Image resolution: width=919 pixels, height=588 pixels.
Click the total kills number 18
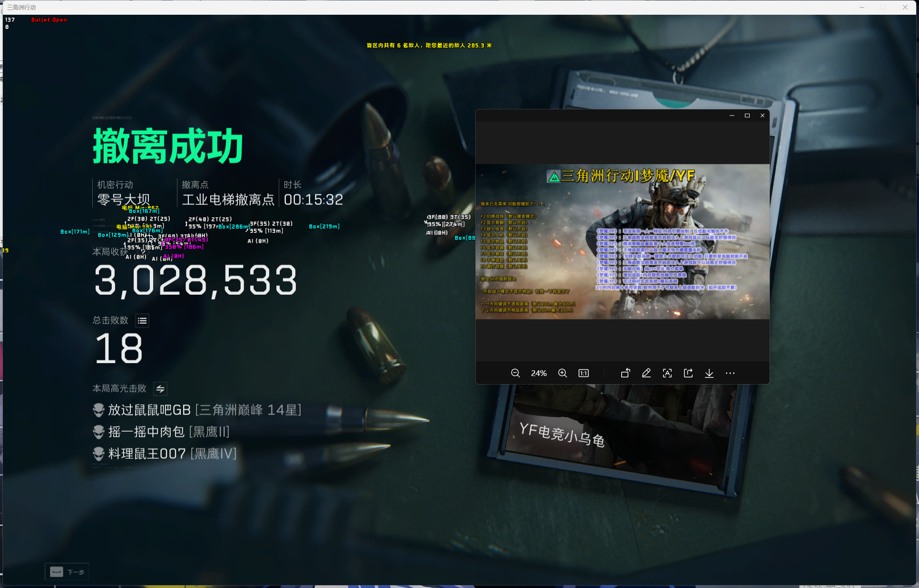(119, 348)
